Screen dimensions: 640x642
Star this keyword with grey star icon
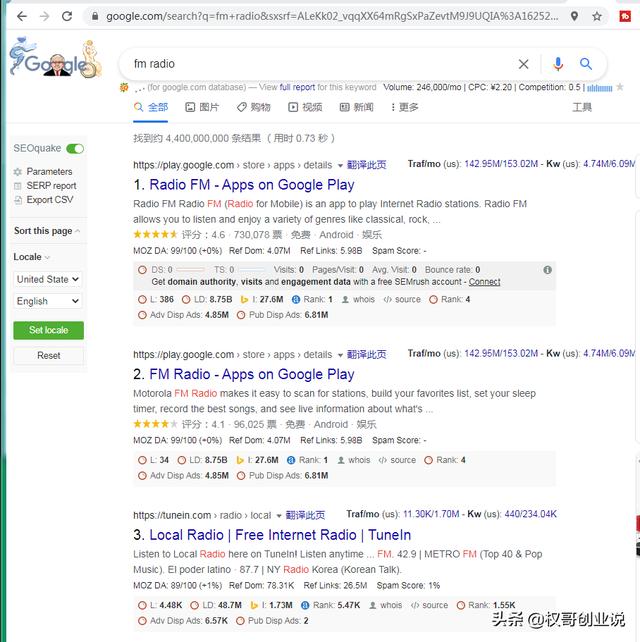[620, 87]
